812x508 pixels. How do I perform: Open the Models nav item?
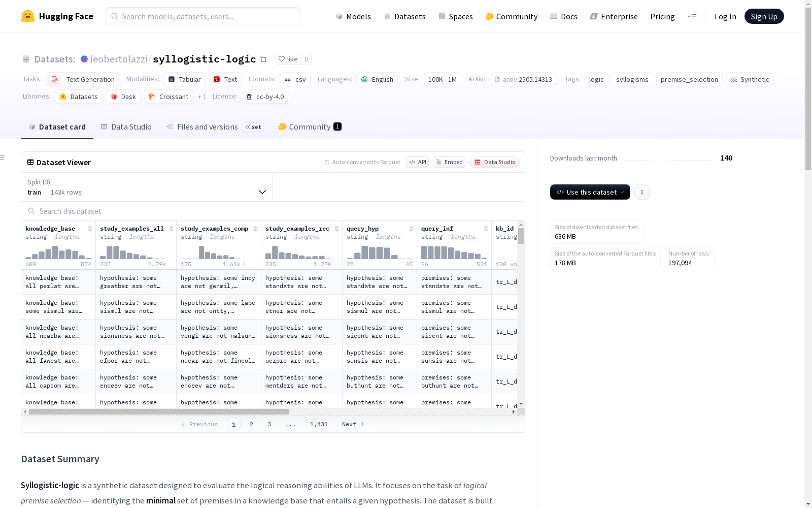353,16
